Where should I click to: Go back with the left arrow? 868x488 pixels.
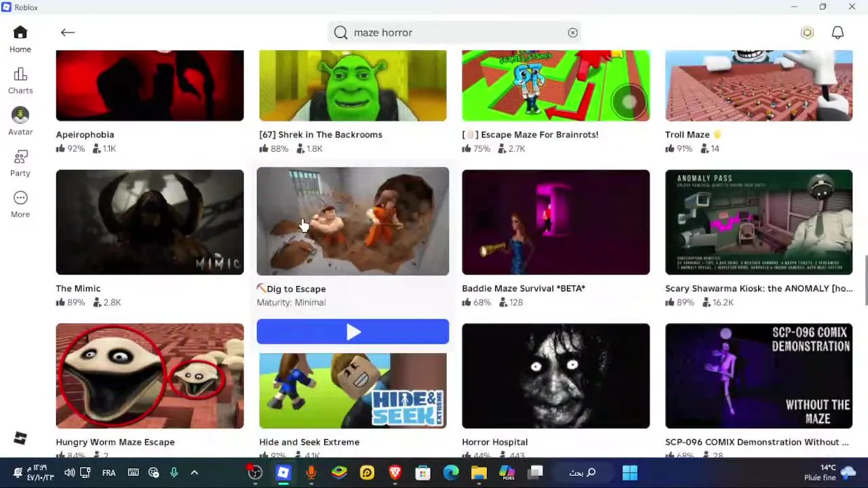(67, 33)
